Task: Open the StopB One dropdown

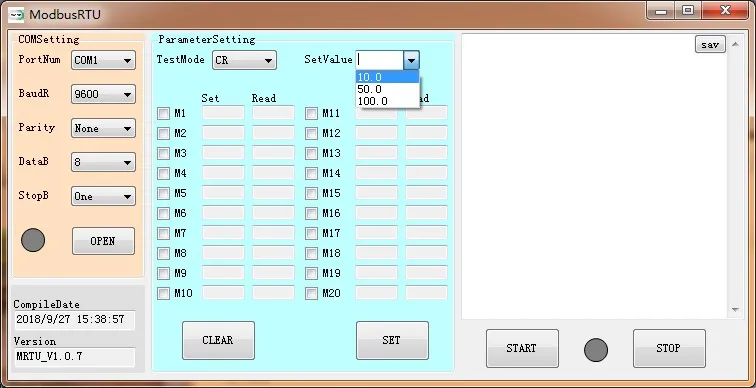Action: [103, 197]
